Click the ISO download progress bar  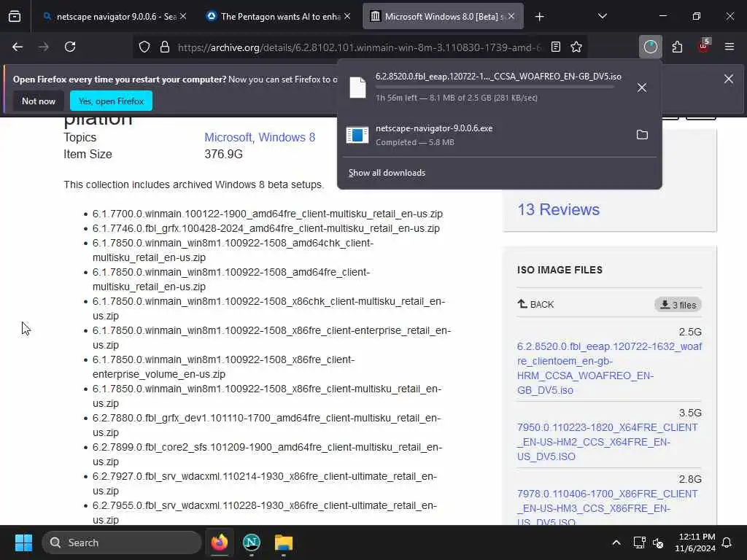click(x=495, y=87)
